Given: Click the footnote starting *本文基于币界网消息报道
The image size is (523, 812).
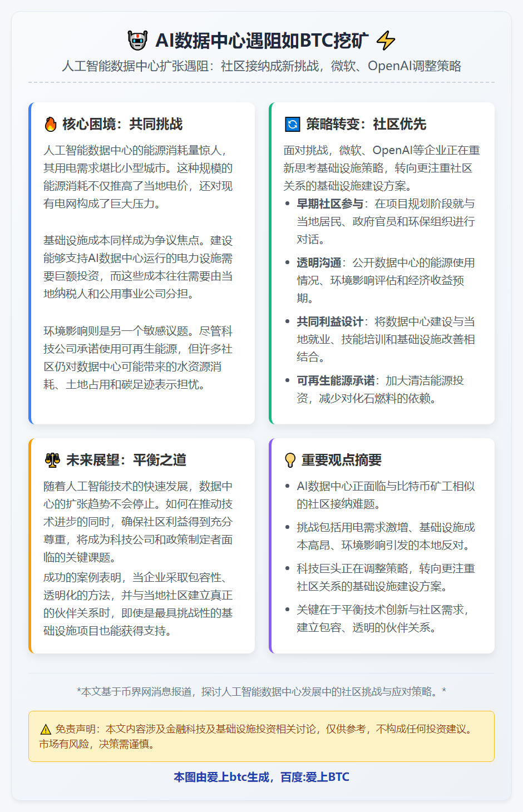Looking at the screenshot, I should [x=261, y=691].
